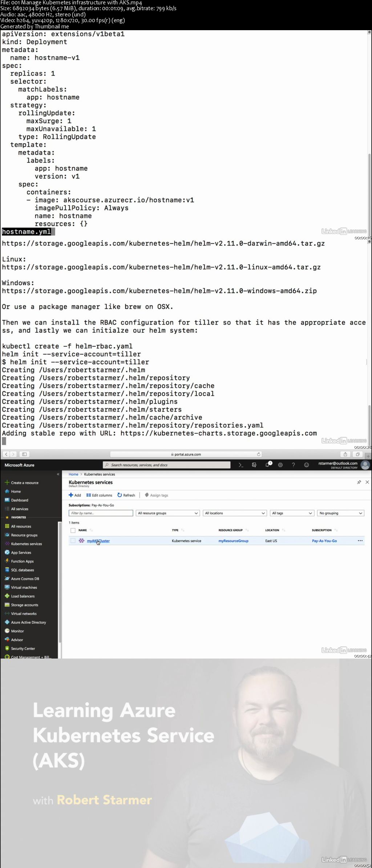Reload the page in Safari
372x868 pixels.
[258, 454]
